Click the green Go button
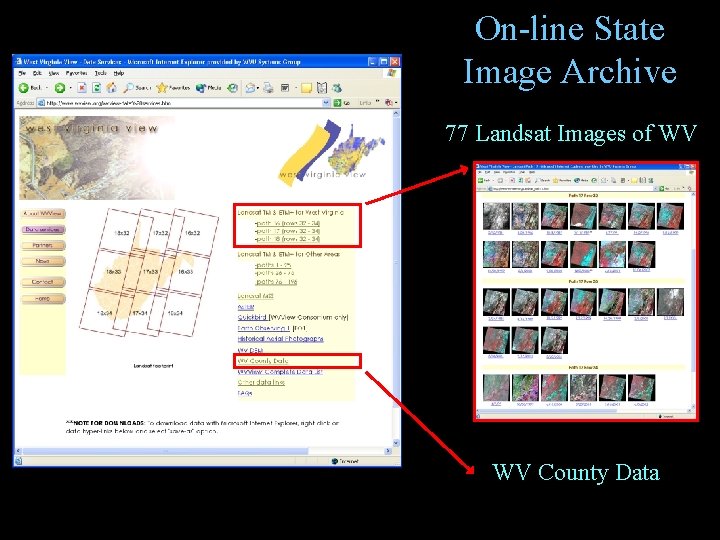The width and height of the screenshot is (720, 540). click(x=342, y=103)
